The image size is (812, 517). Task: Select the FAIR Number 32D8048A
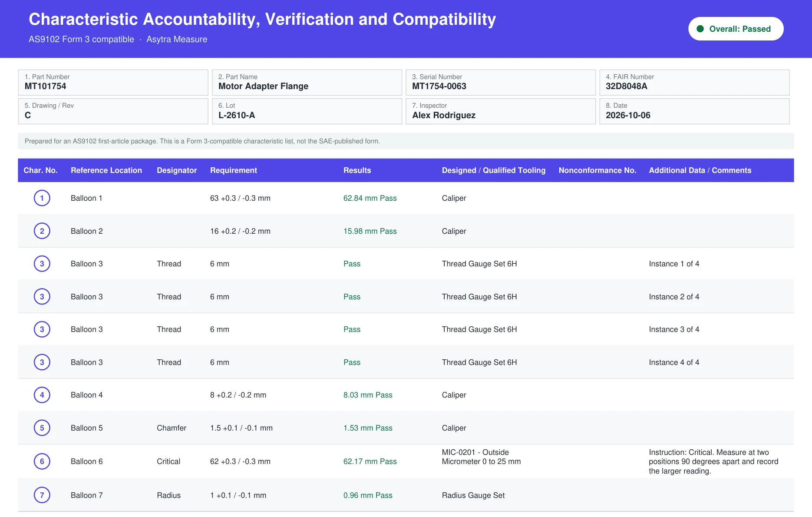click(x=627, y=86)
